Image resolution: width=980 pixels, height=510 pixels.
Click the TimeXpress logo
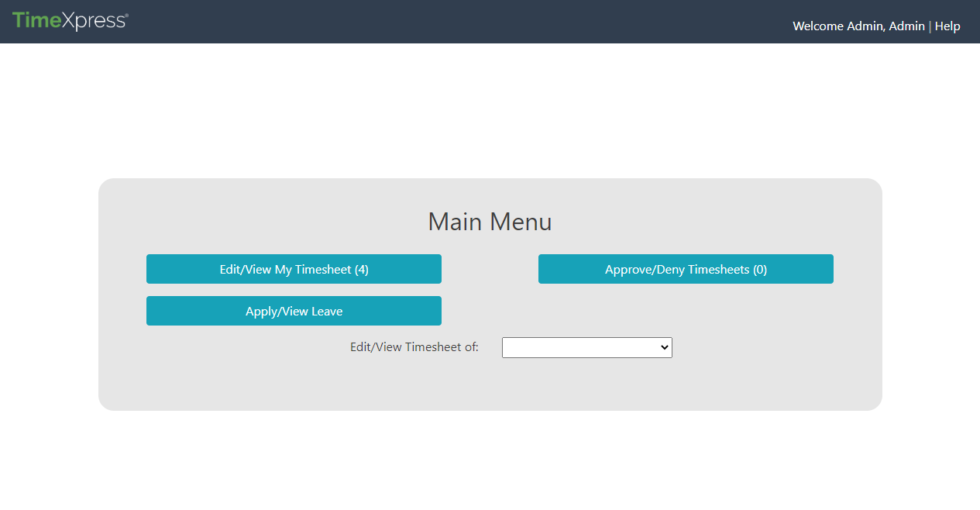coord(70,21)
